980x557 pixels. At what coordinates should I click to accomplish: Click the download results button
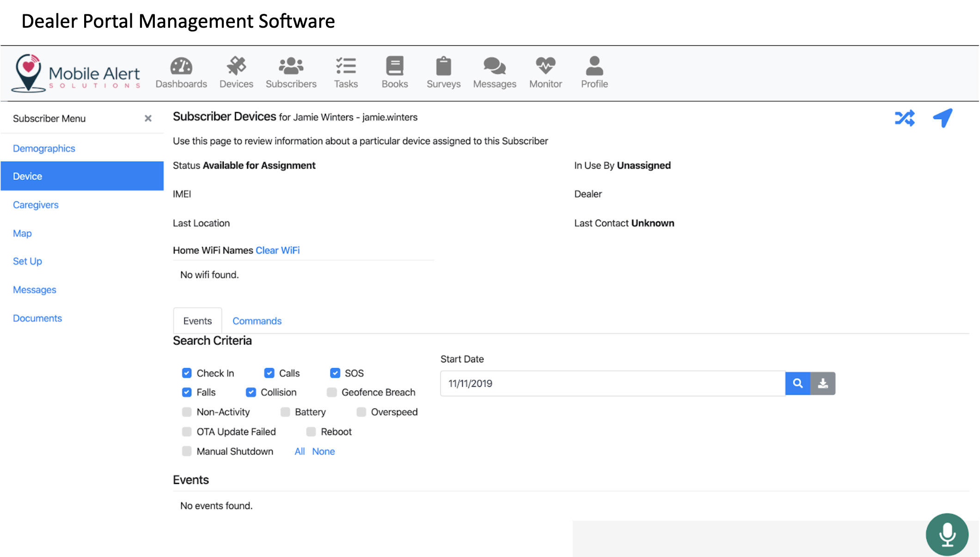[x=823, y=384]
